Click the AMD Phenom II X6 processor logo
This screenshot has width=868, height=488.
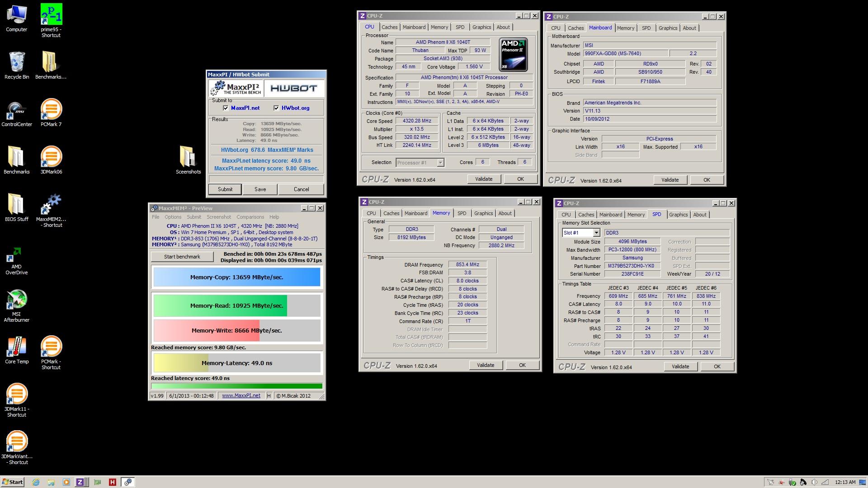click(513, 55)
